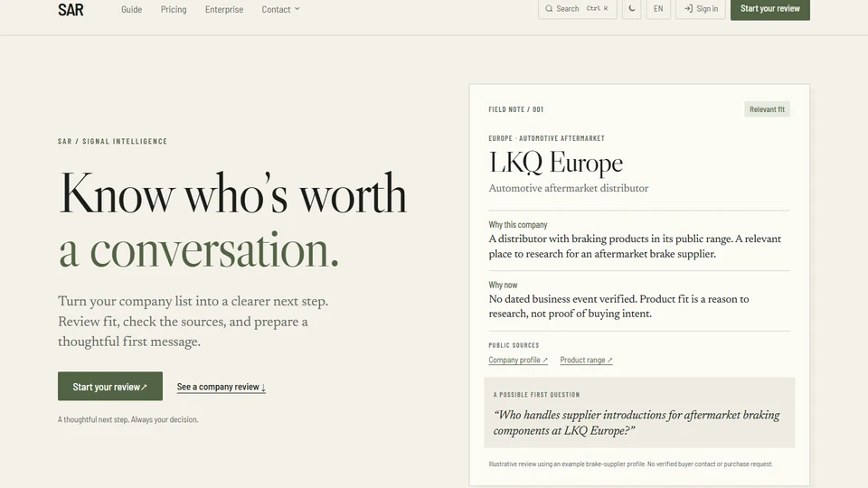Image resolution: width=868 pixels, height=488 pixels.
Task: Click external arrow beside Product range
Action: tap(609, 361)
